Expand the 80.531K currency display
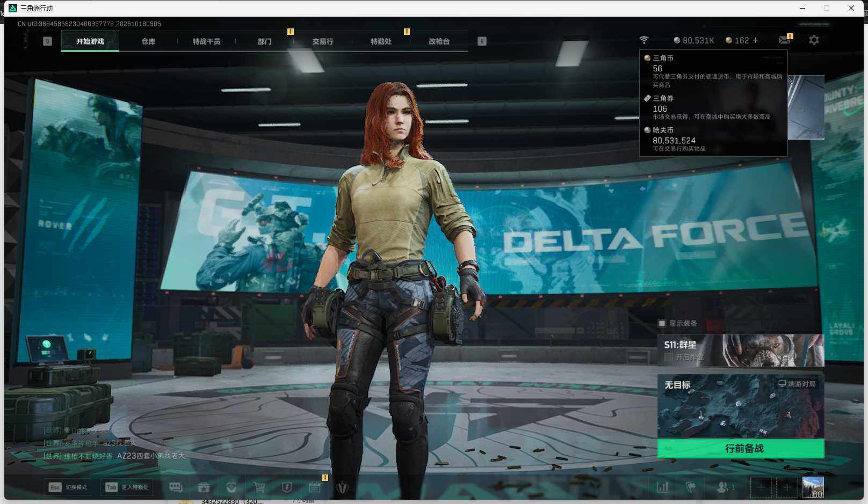 click(694, 40)
